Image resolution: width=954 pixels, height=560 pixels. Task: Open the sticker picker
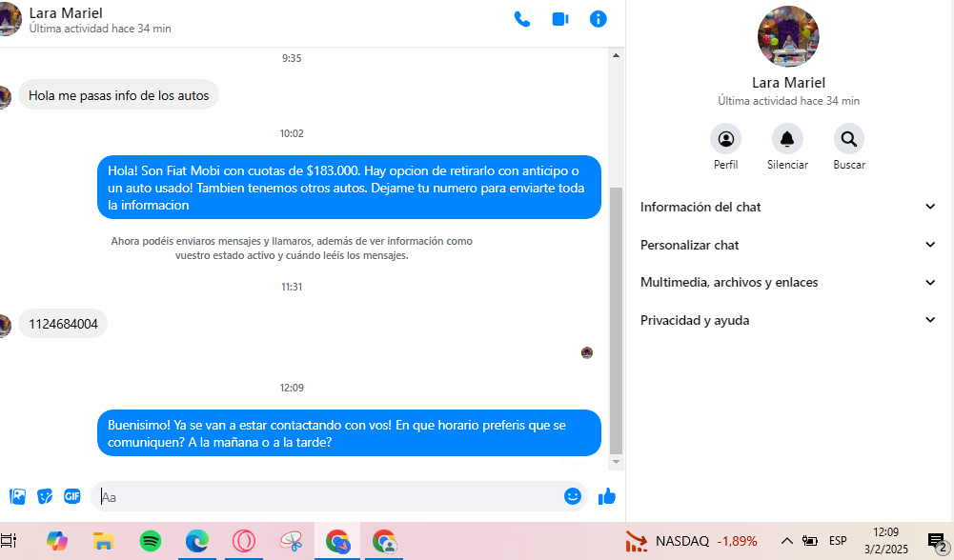(45, 496)
